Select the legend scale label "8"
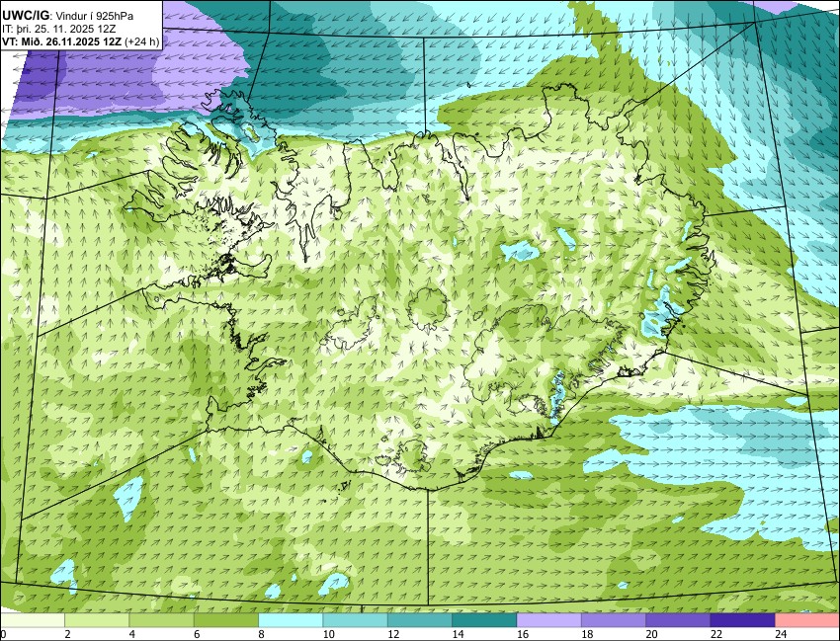The image size is (840, 641). 262,634
